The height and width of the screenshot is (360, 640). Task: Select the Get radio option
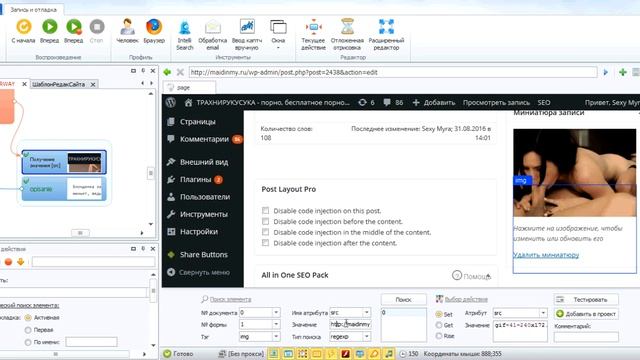(439, 325)
